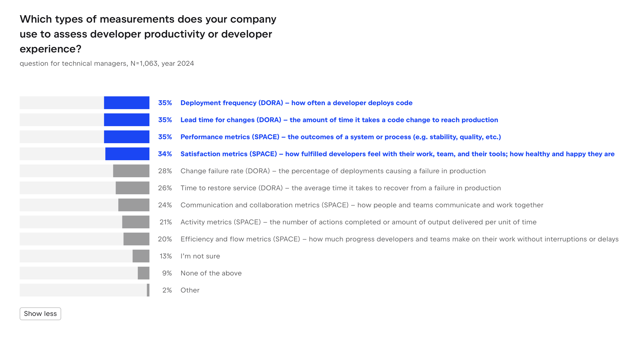Click the Communication and collaboration metrics bar
This screenshot has width=644, height=338.
pyautogui.click(x=134, y=205)
